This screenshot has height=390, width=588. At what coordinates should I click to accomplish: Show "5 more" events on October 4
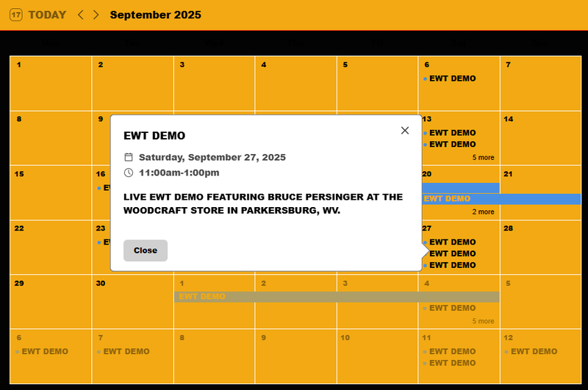(x=483, y=321)
